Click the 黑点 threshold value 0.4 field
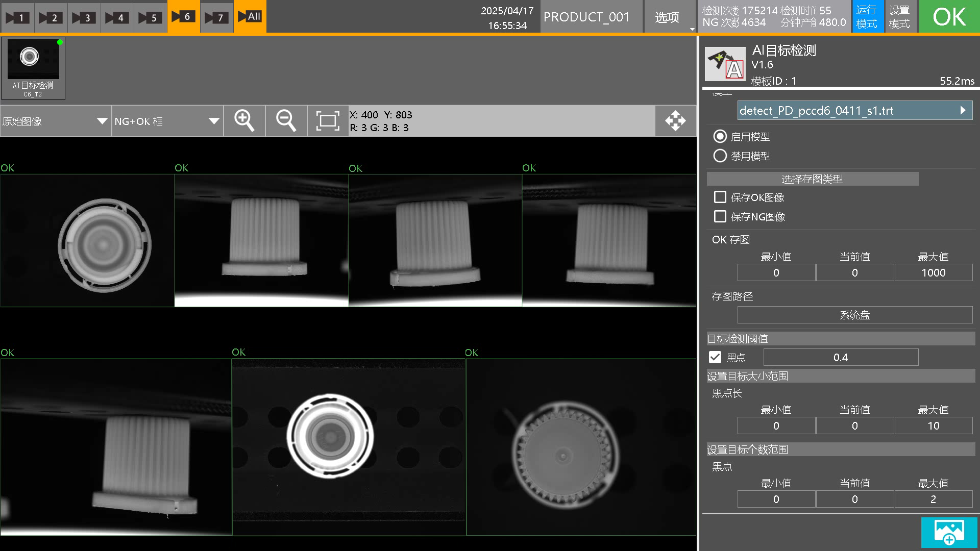 [x=840, y=358]
